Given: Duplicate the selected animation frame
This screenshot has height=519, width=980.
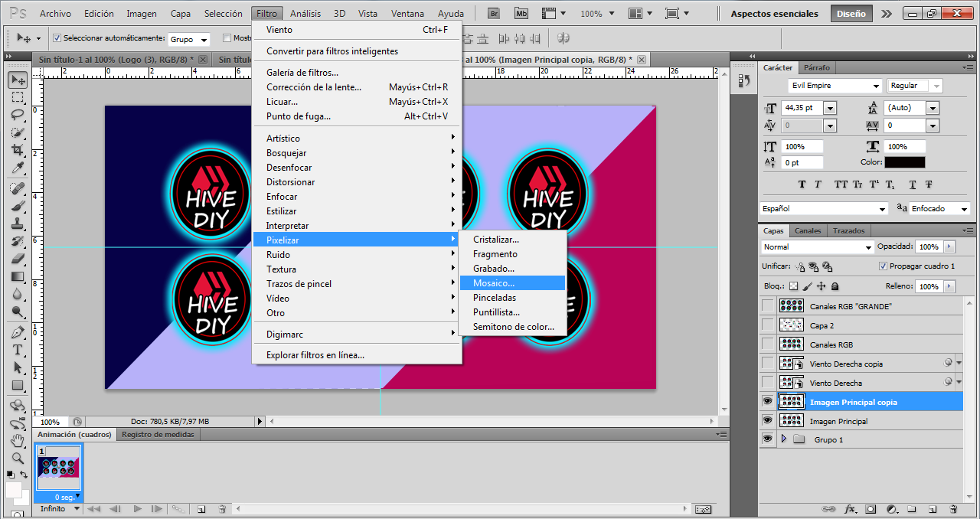Looking at the screenshot, I should [201, 509].
